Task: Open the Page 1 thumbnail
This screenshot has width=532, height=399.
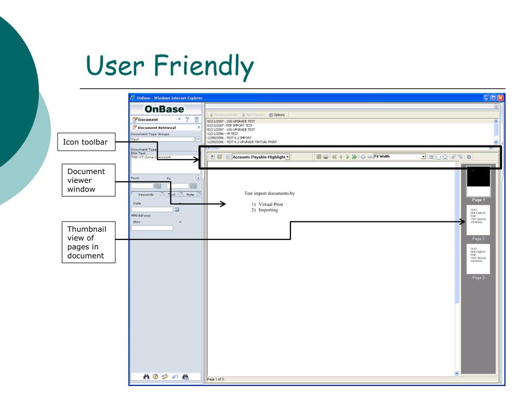Action: pos(478,182)
